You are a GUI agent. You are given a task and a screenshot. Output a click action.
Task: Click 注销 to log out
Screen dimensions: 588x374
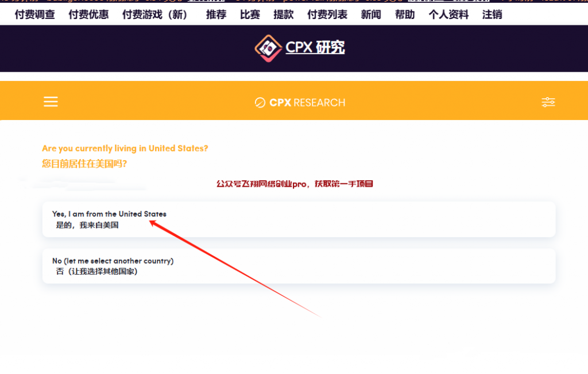(x=492, y=15)
